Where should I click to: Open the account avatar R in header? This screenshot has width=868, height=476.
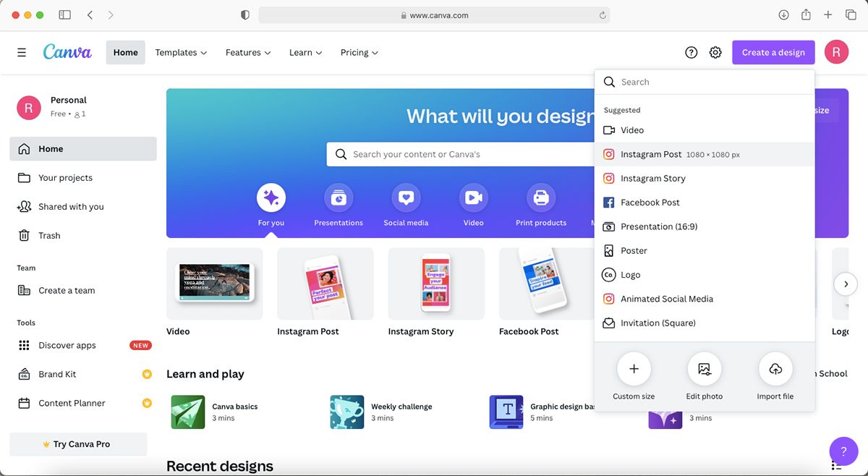coord(836,52)
